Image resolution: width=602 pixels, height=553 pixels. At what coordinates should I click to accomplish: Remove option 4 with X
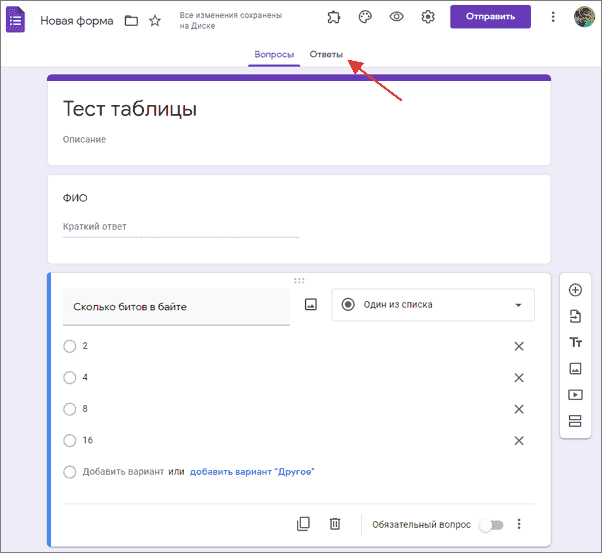tap(519, 378)
